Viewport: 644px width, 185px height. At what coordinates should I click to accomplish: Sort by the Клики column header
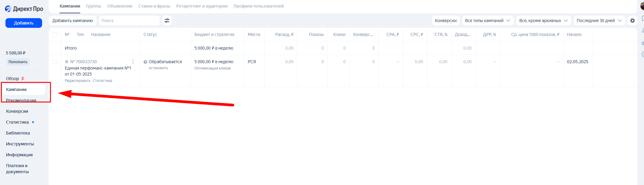339,34
